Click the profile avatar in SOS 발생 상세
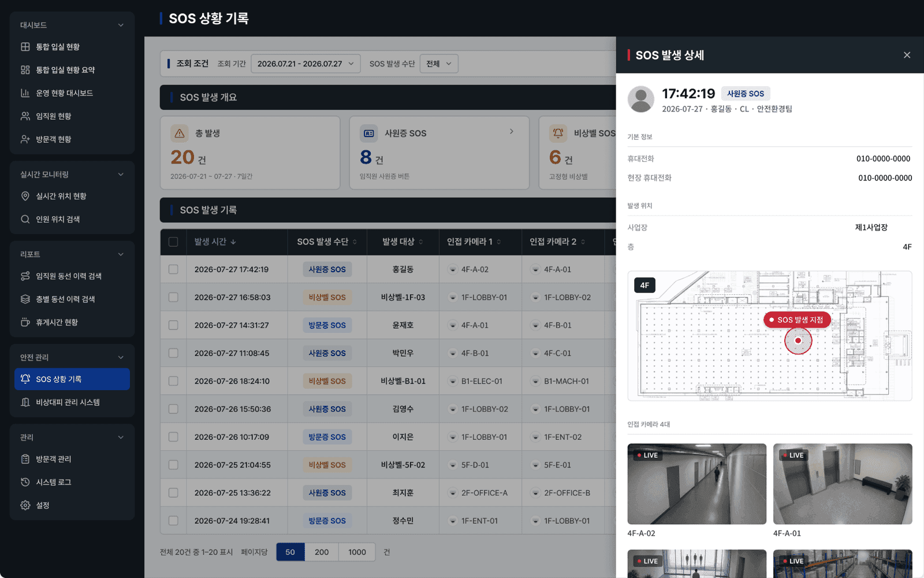The height and width of the screenshot is (578, 924). coord(641,99)
